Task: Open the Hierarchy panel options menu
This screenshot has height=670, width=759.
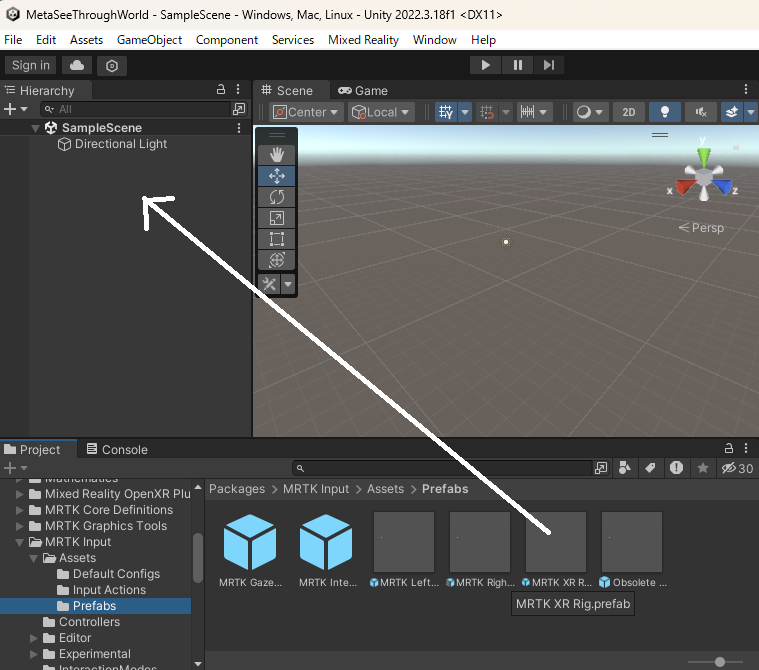Action: (x=238, y=90)
